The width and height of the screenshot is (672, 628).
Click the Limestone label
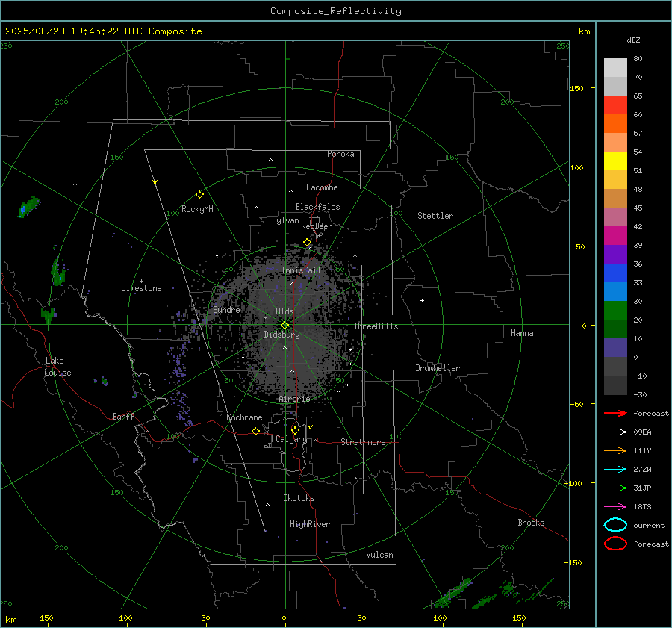tap(141, 288)
